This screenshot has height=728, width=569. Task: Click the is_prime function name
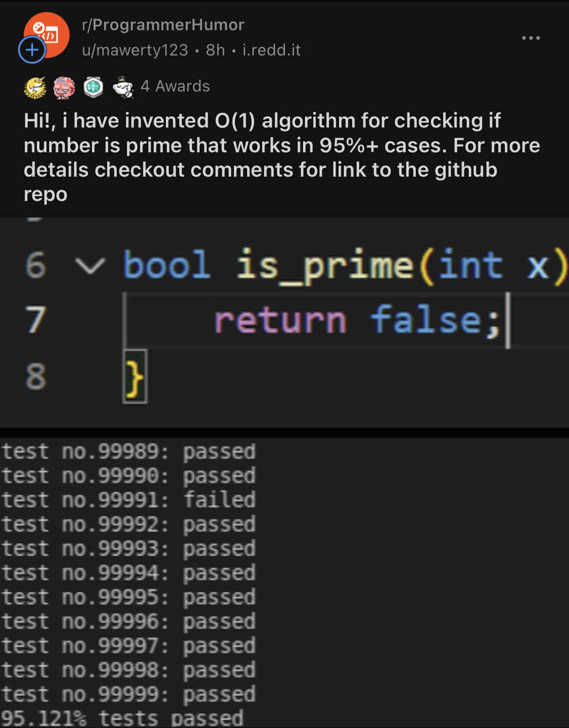point(325,266)
